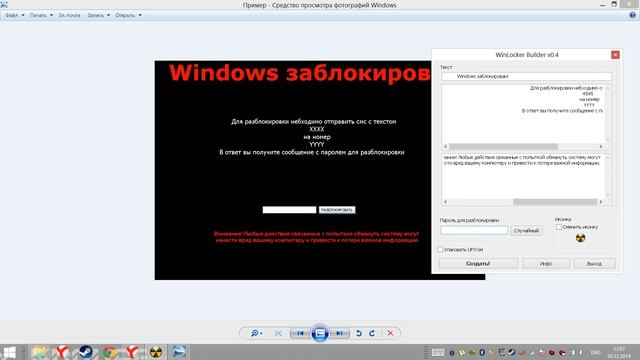This screenshot has width=640, height=360.
Task: Click the Пароль для разблокировки label
Action: [x=469, y=220]
